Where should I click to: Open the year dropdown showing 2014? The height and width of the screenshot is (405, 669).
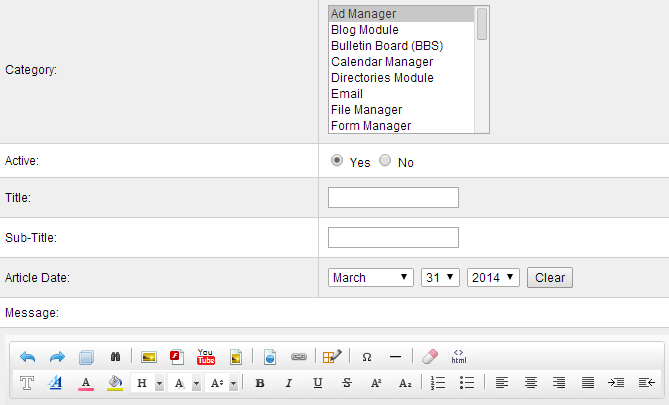click(493, 278)
